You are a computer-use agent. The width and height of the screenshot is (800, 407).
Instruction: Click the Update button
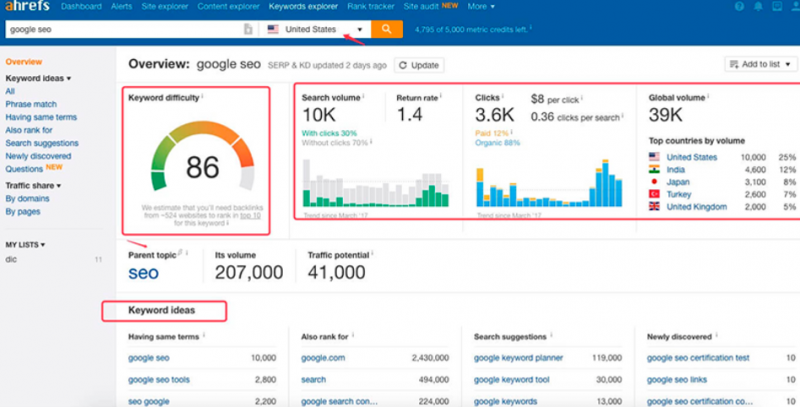(x=419, y=65)
